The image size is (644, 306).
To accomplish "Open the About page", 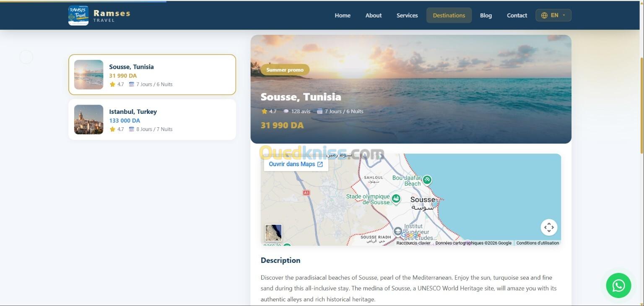I will [374, 15].
